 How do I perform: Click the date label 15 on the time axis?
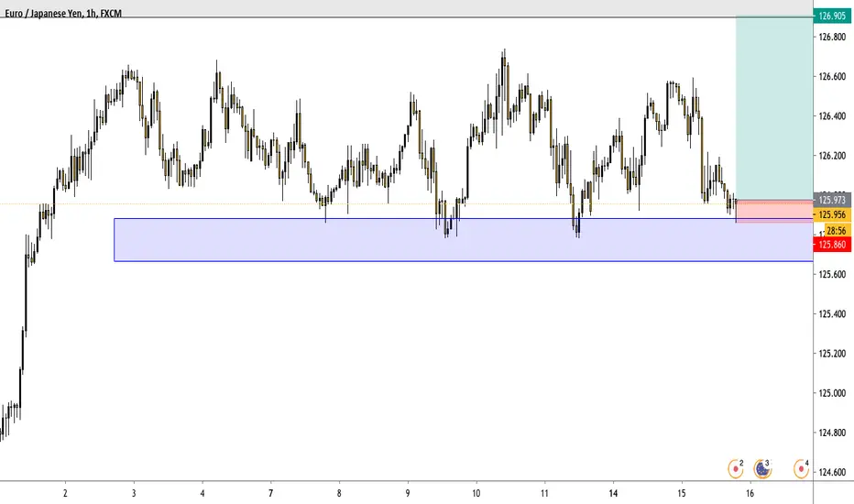(682, 493)
